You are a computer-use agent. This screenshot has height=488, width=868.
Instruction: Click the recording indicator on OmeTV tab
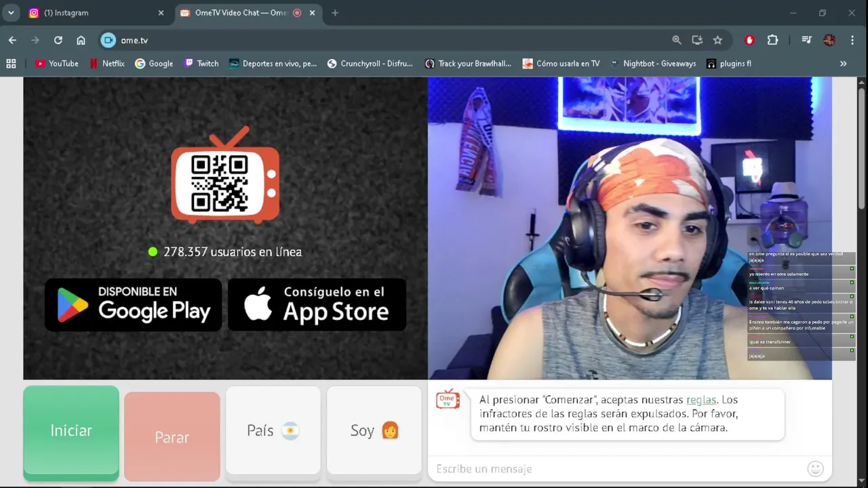point(297,13)
